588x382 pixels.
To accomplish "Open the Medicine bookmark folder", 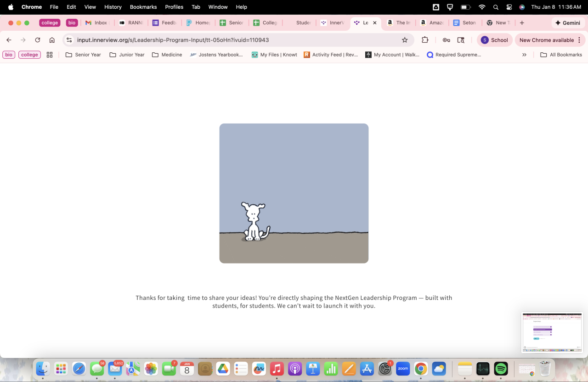I will [167, 55].
